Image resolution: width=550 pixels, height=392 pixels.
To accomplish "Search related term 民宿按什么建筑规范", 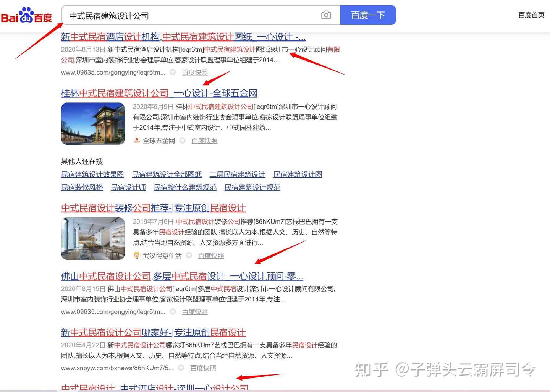I will [185, 187].
